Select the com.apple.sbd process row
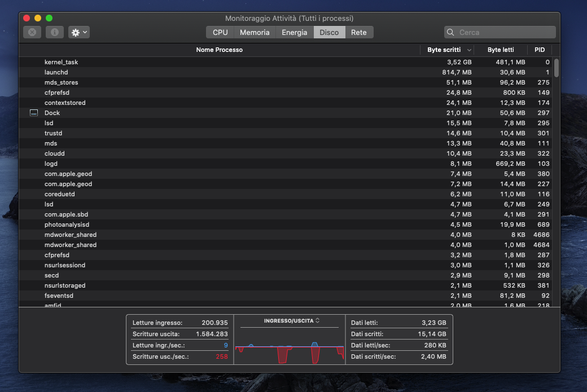This screenshot has width=587, height=392. pyautogui.click(x=286, y=214)
